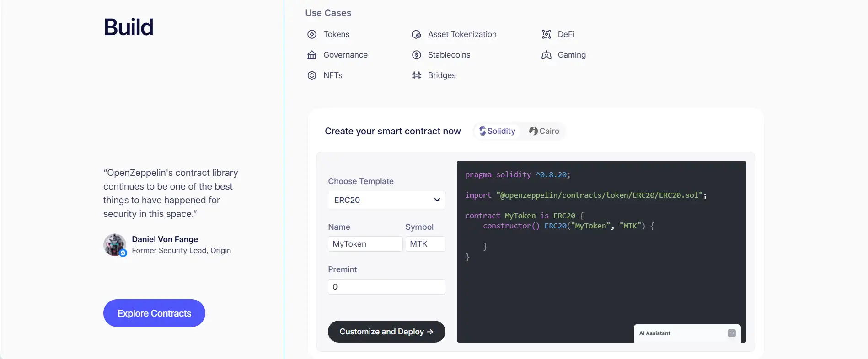Select the Premint input field

tap(386, 287)
